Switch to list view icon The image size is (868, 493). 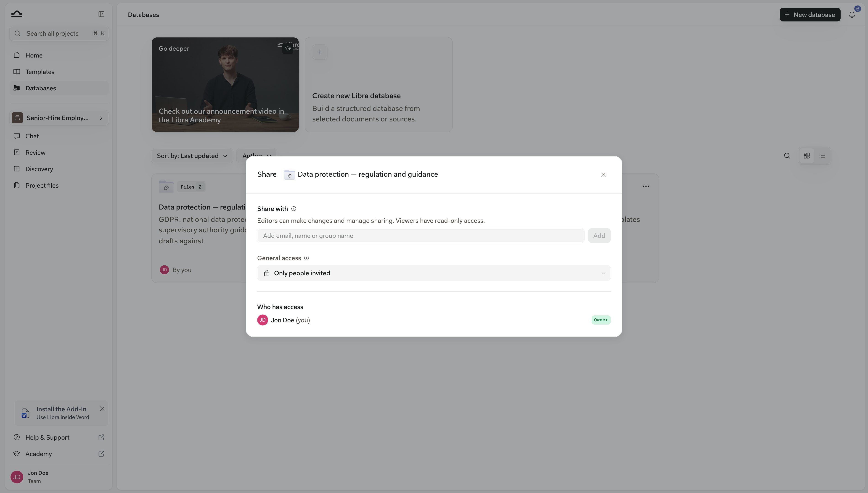tap(822, 156)
